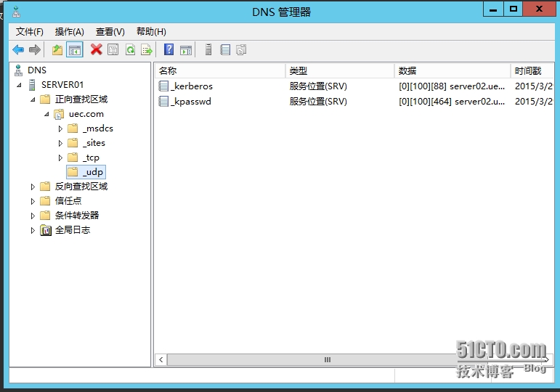Viewport: 560px width, 392px height.
Task: Expand the _msdcs folder
Action: pyautogui.click(x=60, y=129)
